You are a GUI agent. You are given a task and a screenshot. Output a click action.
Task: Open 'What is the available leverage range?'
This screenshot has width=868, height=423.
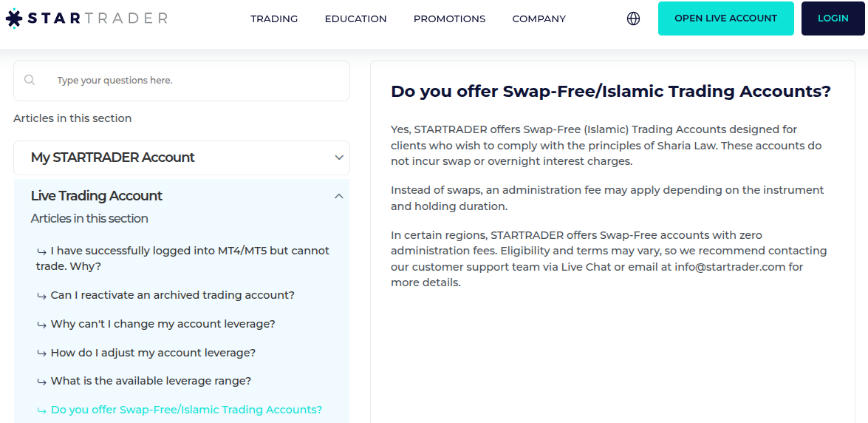[151, 381]
